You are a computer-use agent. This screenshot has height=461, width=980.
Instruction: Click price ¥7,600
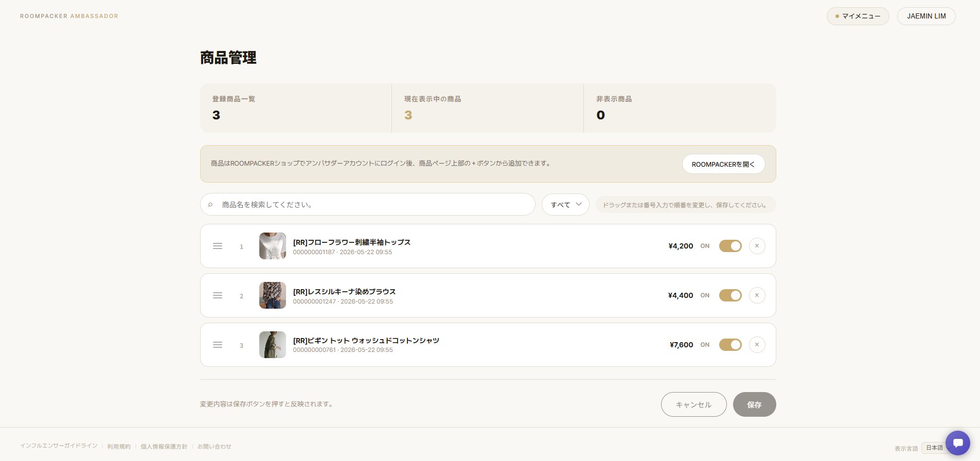(682, 345)
